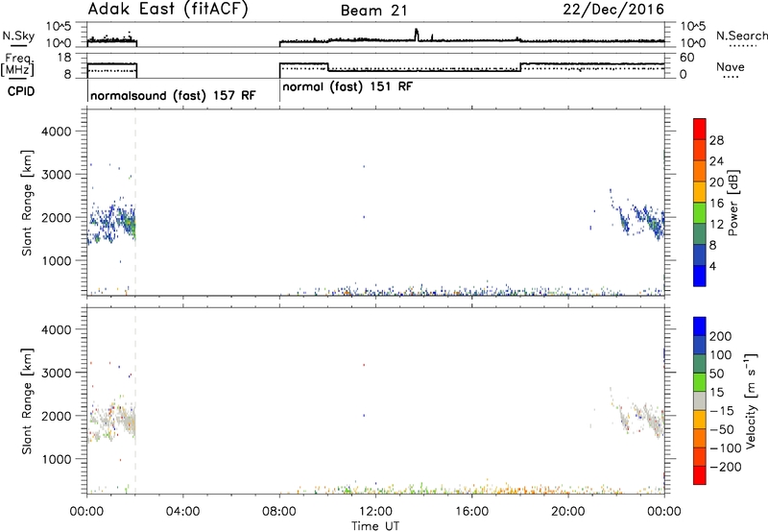Click the 'N.Sky' legend label
768x532 pixels.
[x=18, y=36]
